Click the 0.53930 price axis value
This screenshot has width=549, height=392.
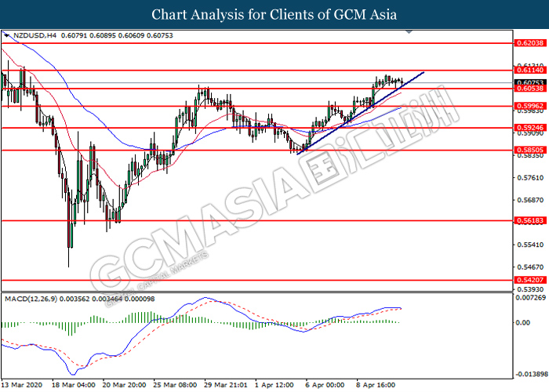tap(530, 289)
